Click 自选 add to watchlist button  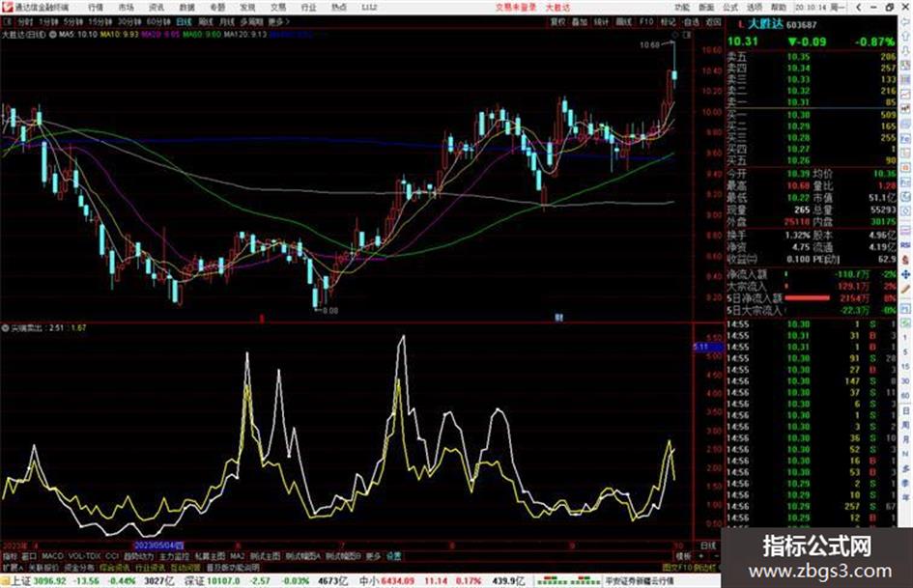691,21
